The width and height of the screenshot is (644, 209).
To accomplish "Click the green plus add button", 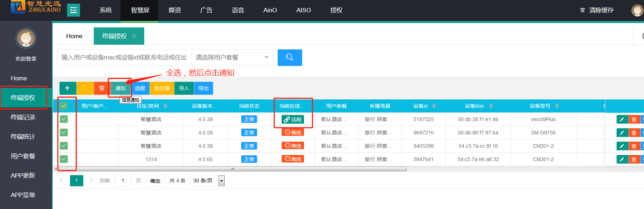I will tap(67, 88).
